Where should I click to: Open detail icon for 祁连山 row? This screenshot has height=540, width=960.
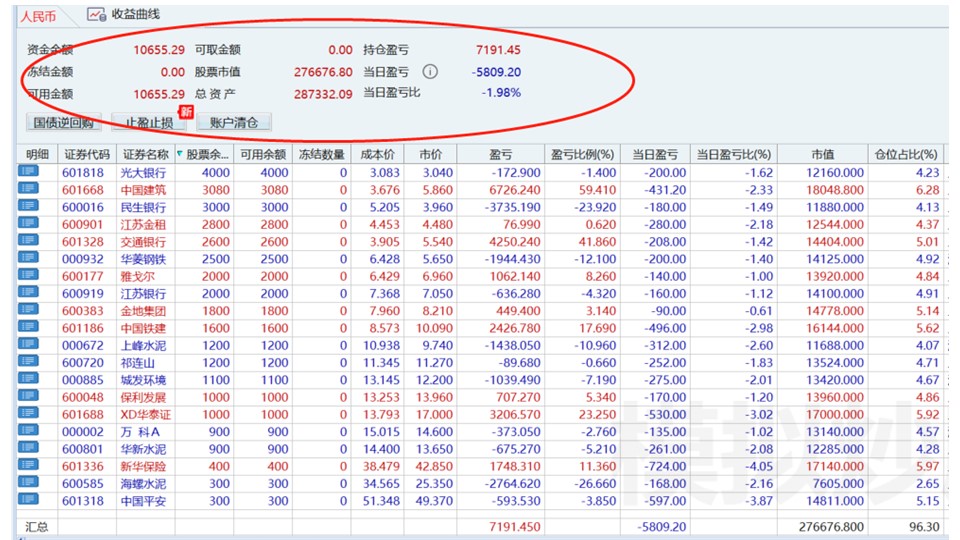28,361
